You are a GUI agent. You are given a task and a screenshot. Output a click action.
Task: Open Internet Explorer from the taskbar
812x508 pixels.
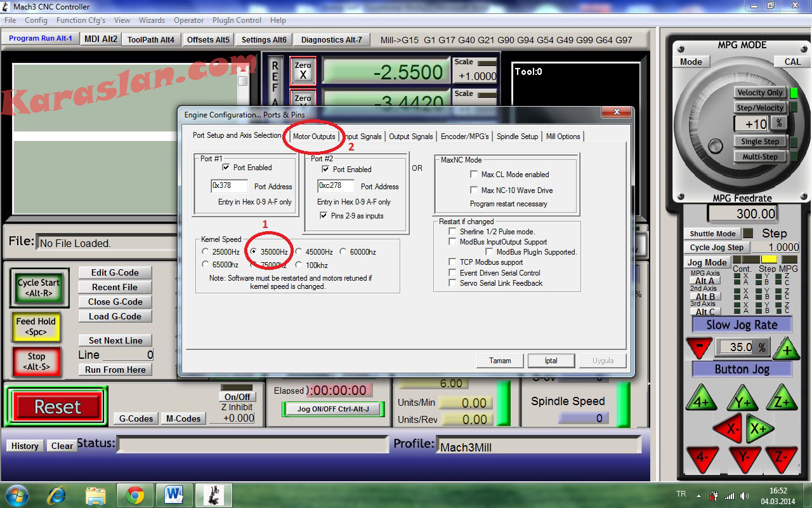tap(58, 495)
